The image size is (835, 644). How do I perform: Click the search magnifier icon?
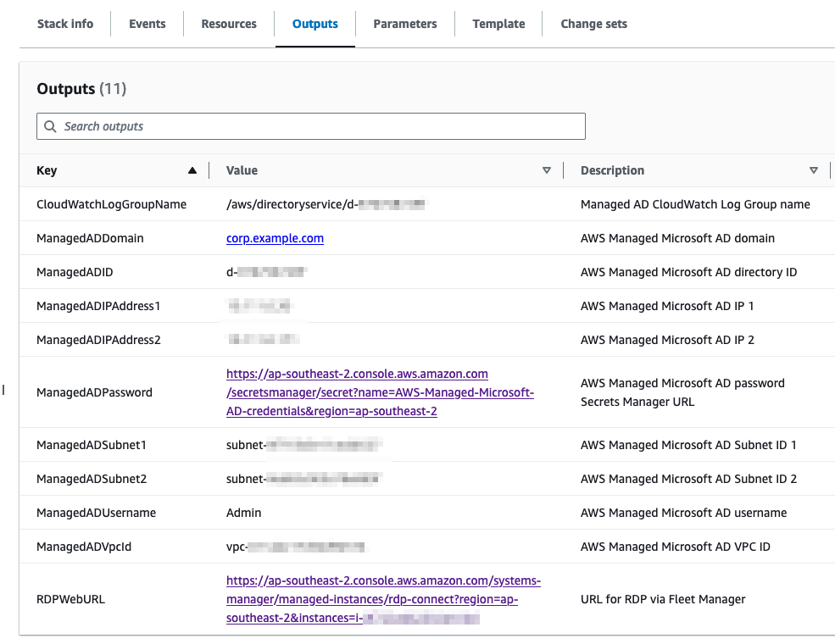click(x=50, y=125)
